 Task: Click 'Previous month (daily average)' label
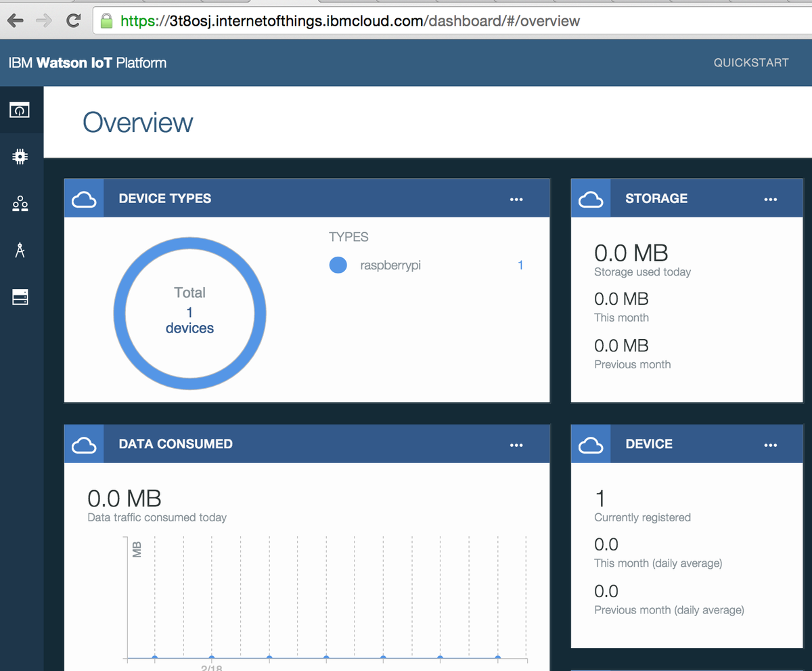tap(669, 610)
